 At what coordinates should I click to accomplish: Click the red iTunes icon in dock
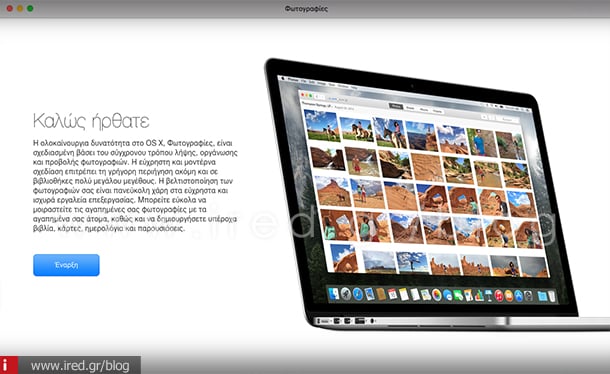click(499, 296)
